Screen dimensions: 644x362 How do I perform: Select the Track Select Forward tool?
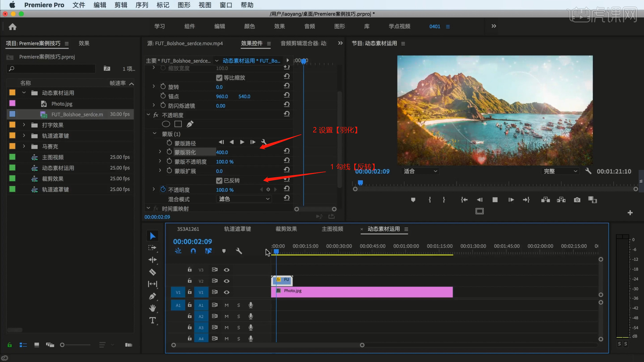(x=153, y=248)
